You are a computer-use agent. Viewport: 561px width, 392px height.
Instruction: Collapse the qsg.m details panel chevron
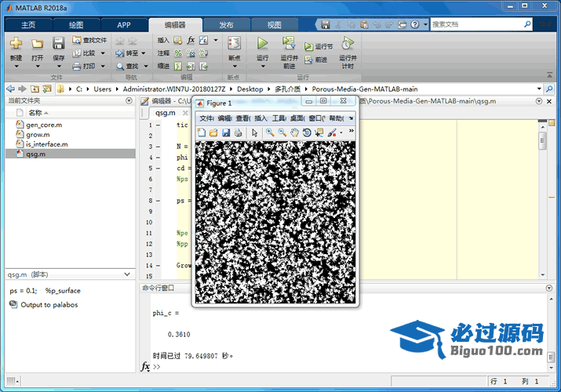click(127, 274)
